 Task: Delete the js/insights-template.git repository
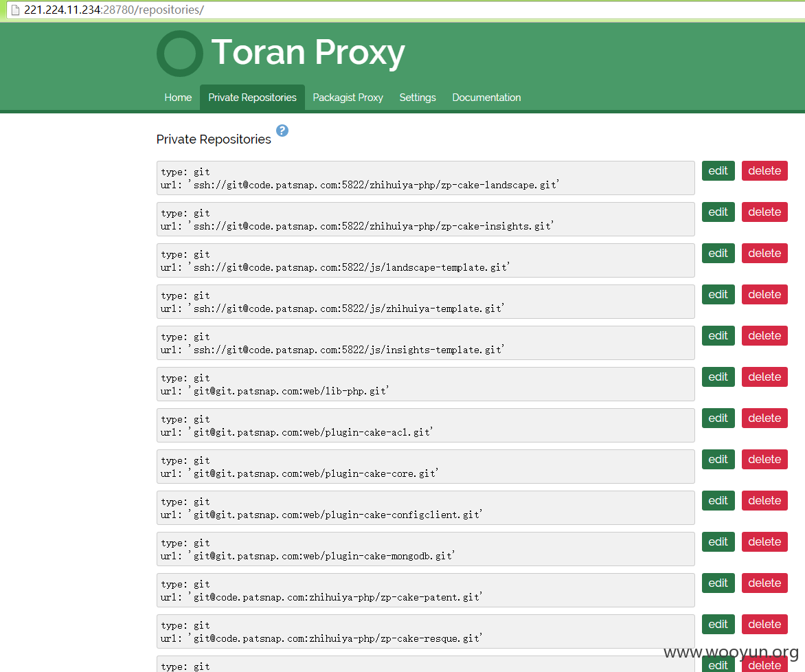764,335
